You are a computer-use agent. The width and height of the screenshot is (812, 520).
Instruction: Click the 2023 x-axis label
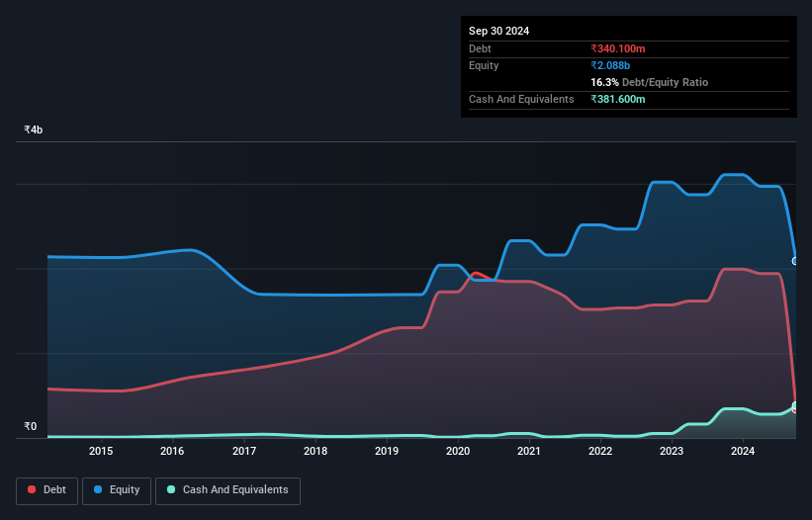(672, 451)
